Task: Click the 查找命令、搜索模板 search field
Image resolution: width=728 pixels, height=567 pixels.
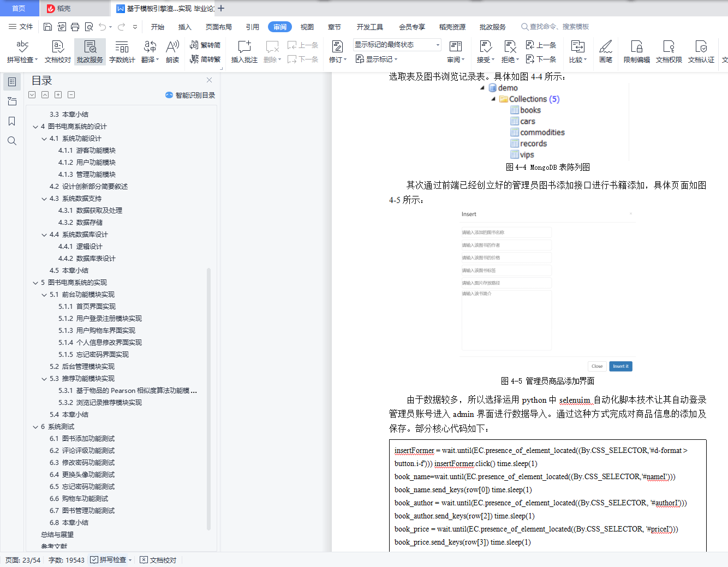Action: tap(555, 27)
